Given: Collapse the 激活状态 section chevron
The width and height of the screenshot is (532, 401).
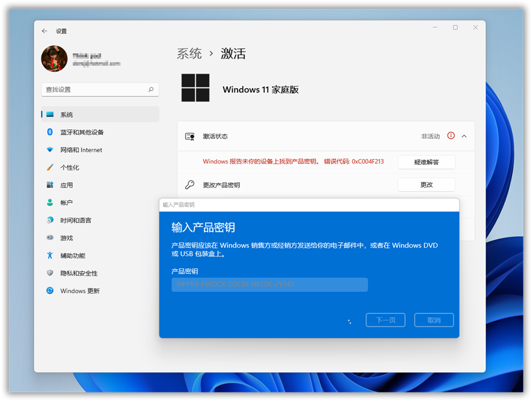Looking at the screenshot, I should tap(464, 136).
